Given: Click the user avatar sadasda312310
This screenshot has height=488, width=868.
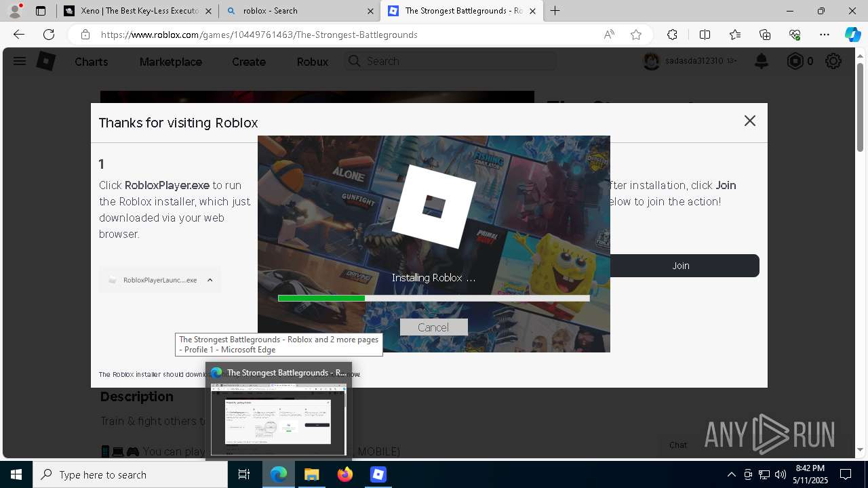Looking at the screenshot, I should [x=652, y=62].
